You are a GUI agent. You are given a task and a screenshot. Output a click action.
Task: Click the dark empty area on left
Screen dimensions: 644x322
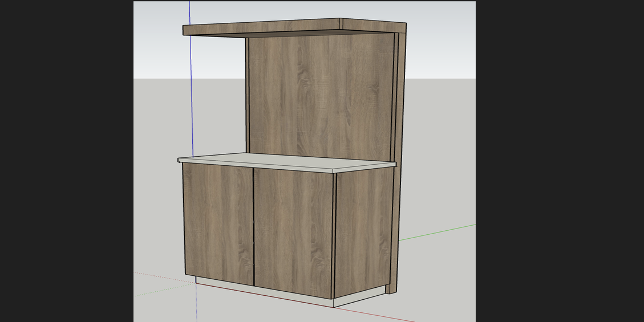pyautogui.click(x=66, y=160)
